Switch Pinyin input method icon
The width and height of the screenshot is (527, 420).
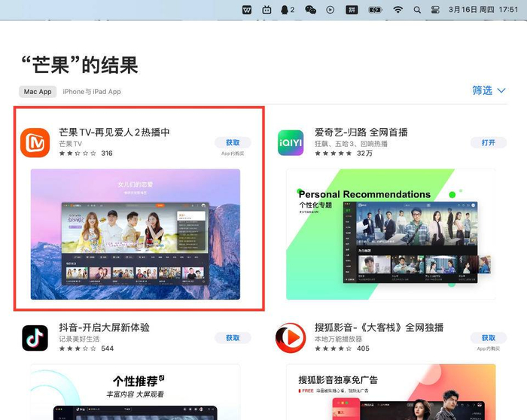352,10
